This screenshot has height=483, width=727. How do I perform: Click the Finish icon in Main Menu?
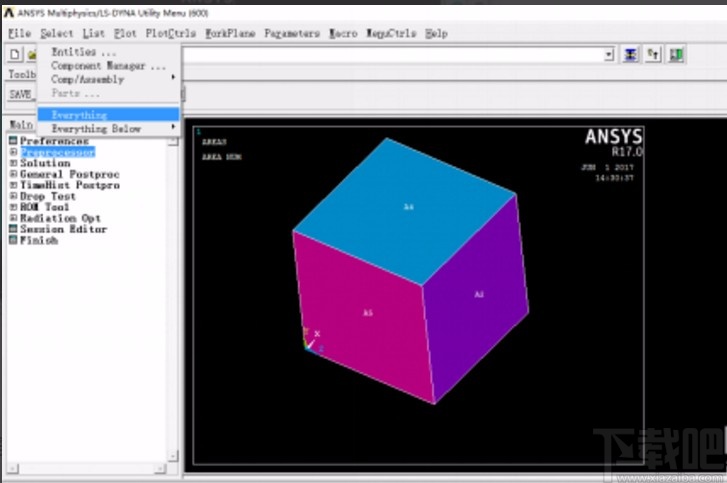click(14, 240)
